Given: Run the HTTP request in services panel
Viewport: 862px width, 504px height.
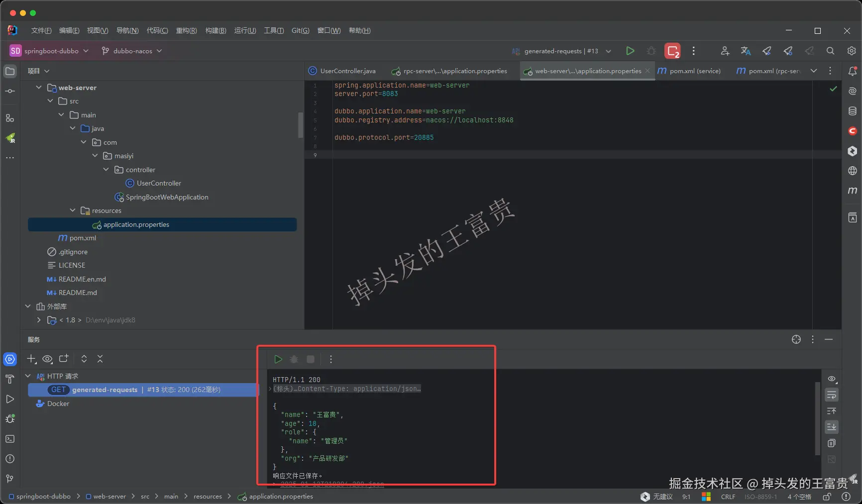Looking at the screenshot, I should pyautogui.click(x=278, y=359).
